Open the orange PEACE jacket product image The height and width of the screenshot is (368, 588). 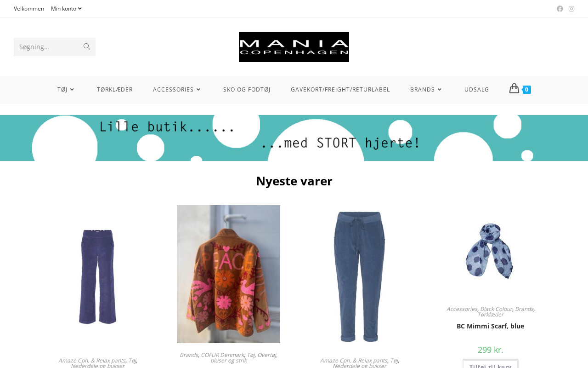coord(228,274)
